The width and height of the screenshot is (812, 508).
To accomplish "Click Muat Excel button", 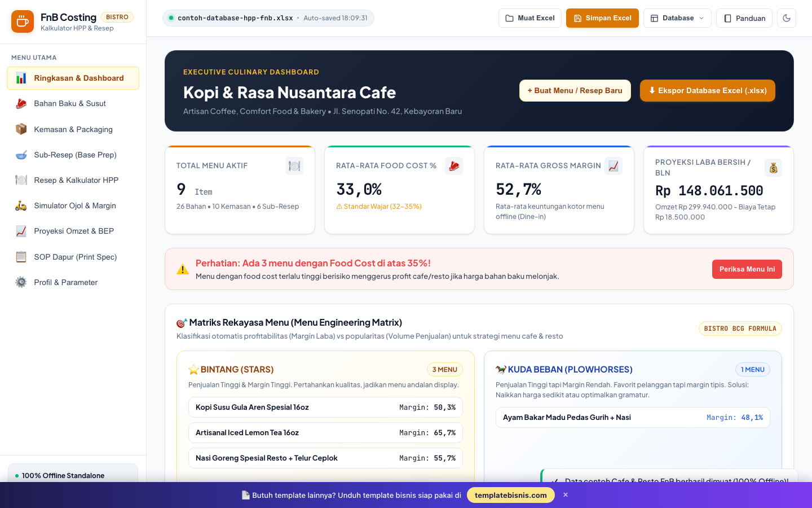I will click(x=530, y=18).
